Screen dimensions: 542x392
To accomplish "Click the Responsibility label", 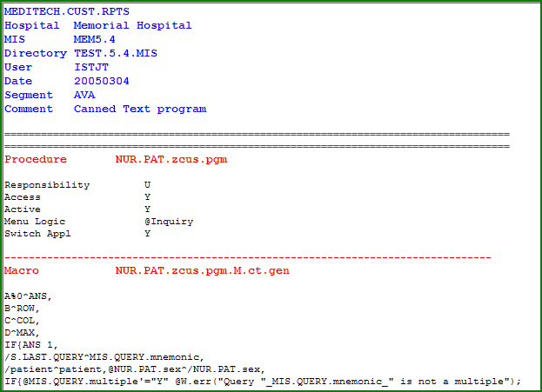I will click(47, 185).
